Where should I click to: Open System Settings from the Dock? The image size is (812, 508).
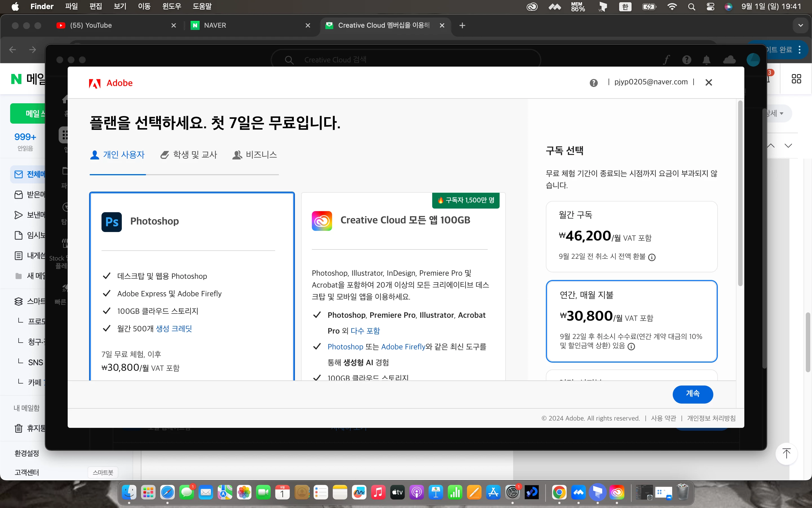point(512,492)
